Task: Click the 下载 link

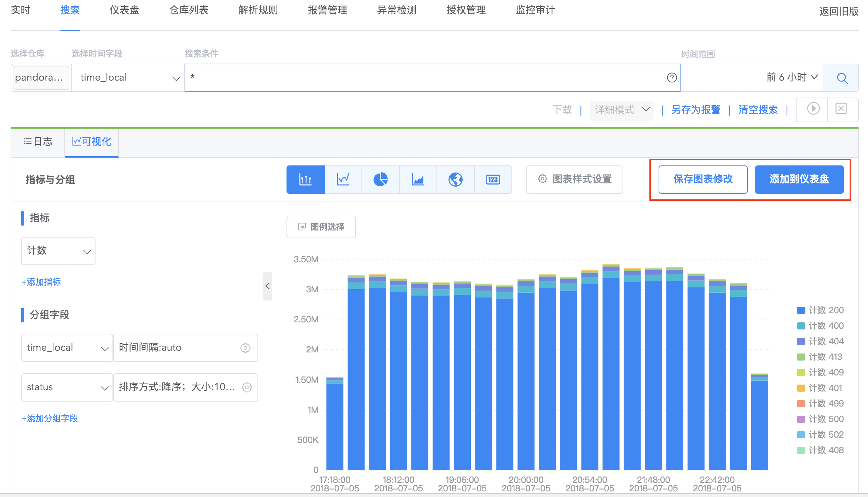Action: (x=562, y=110)
